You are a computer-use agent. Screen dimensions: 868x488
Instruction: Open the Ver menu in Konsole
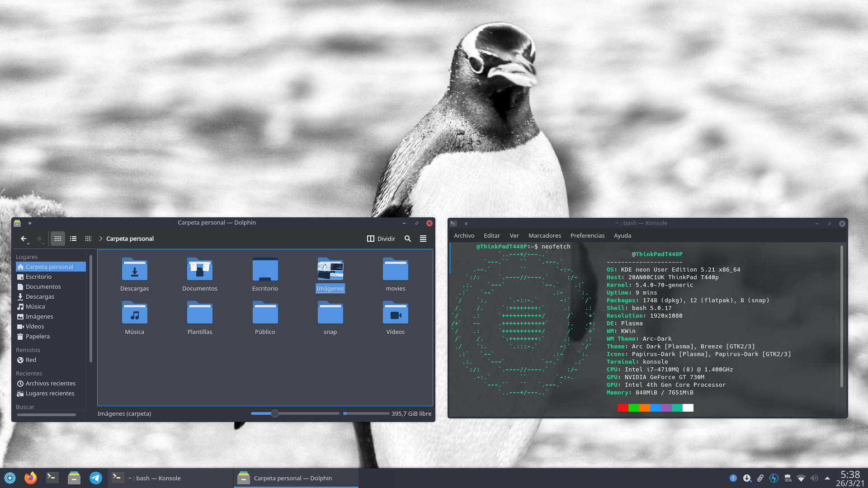pyautogui.click(x=514, y=235)
